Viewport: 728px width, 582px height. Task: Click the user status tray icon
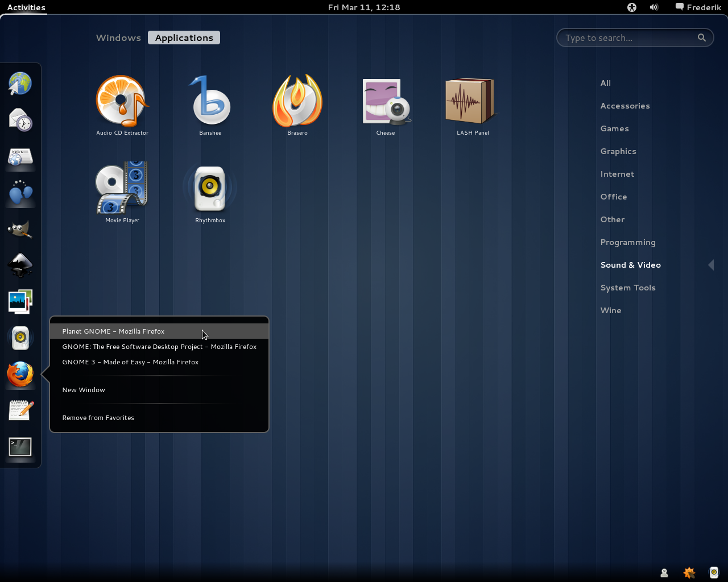[664, 573]
